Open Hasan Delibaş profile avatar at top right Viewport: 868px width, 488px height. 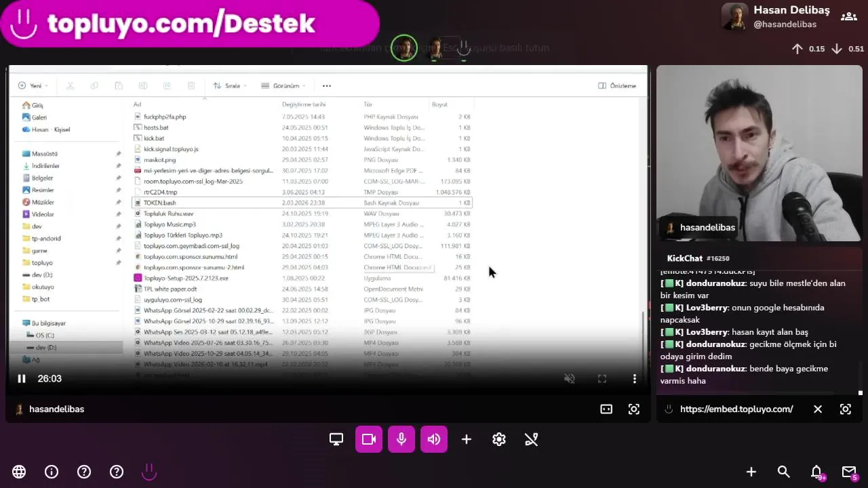point(734,17)
